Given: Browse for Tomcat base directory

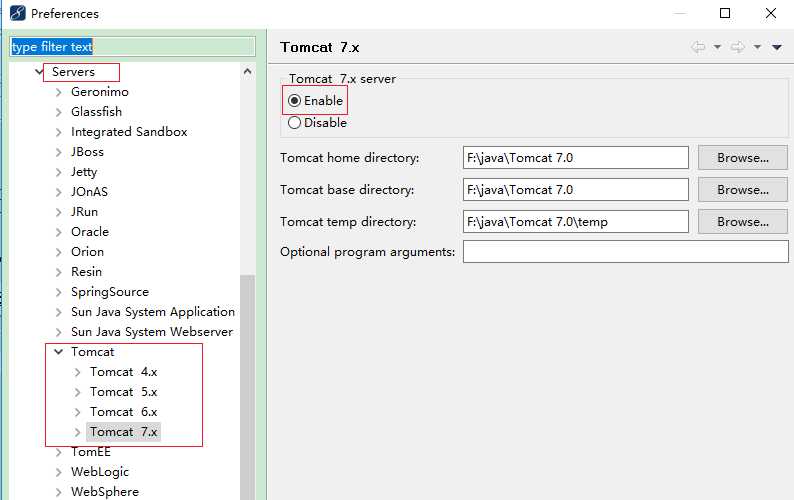Looking at the screenshot, I should point(742,189).
